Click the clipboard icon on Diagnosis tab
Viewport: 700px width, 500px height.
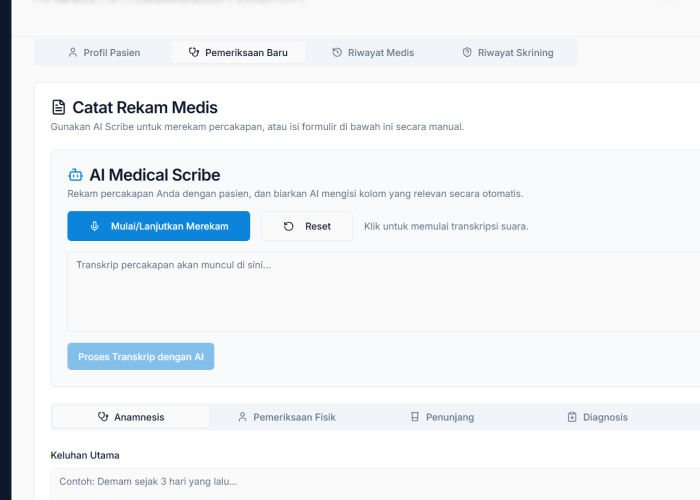tap(572, 417)
